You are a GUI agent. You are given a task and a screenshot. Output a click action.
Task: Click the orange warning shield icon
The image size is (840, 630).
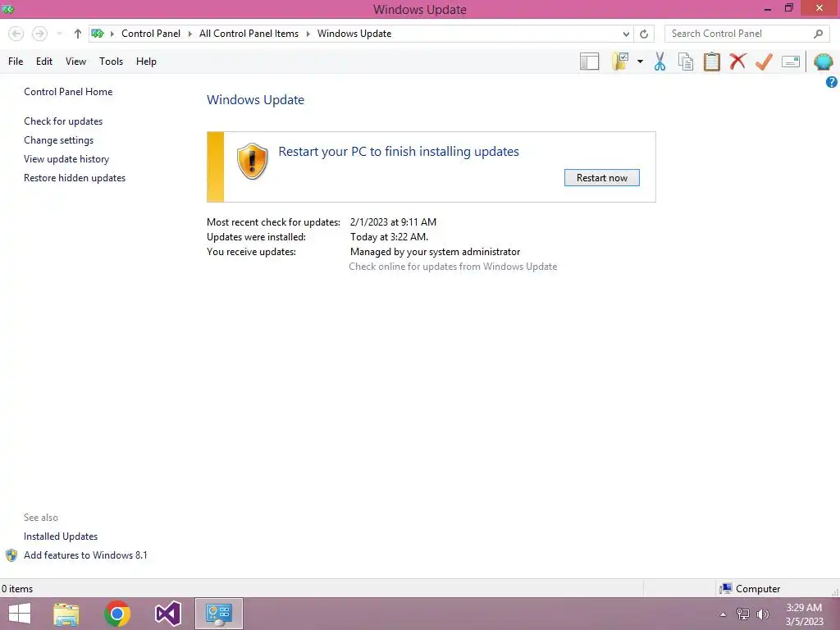(252, 162)
